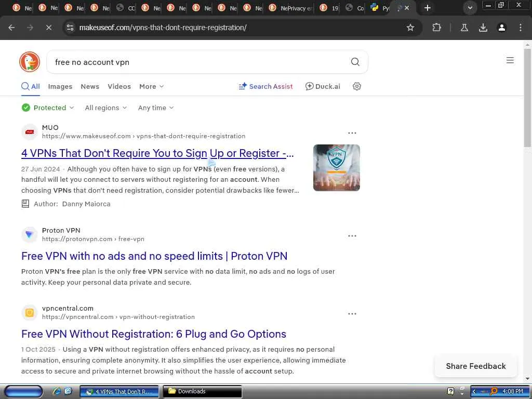Open the All regions dropdown
This screenshot has height=399, width=532.
pyautogui.click(x=106, y=108)
